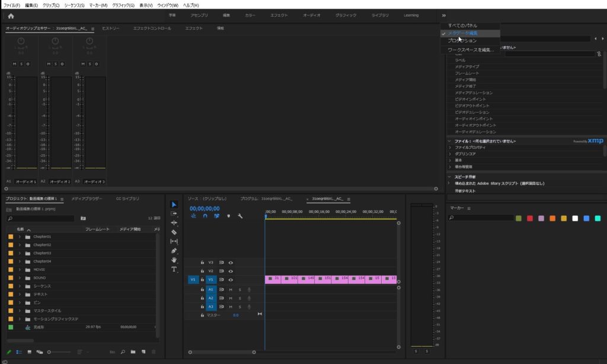Choose 'ワークスペースを編集...' option

470,50
